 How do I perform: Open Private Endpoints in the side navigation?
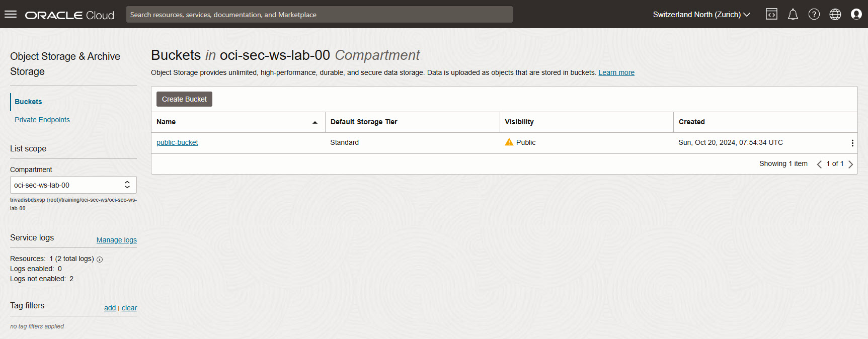(x=42, y=120)
